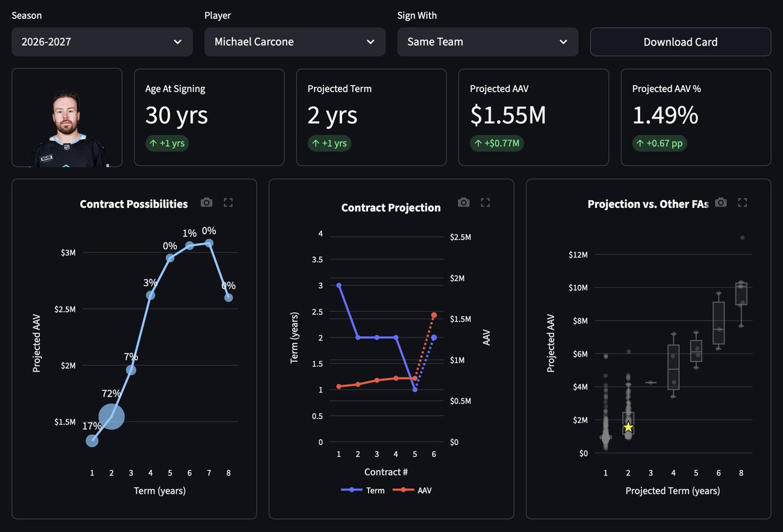Click the Age At Signing value 30 yrs
Viewport: 783px width, 532px height.
[177, 115]
